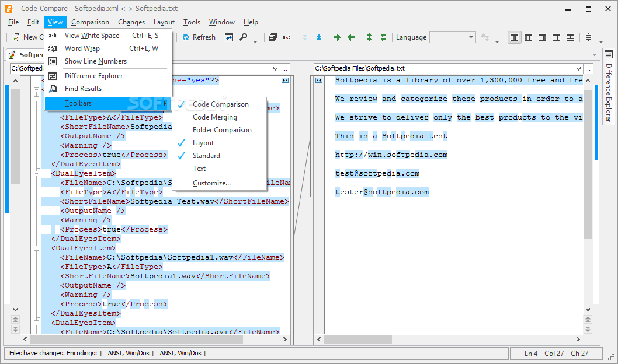
Task: Click Customize... in Toolbars submenu
Action: point(220,183)
